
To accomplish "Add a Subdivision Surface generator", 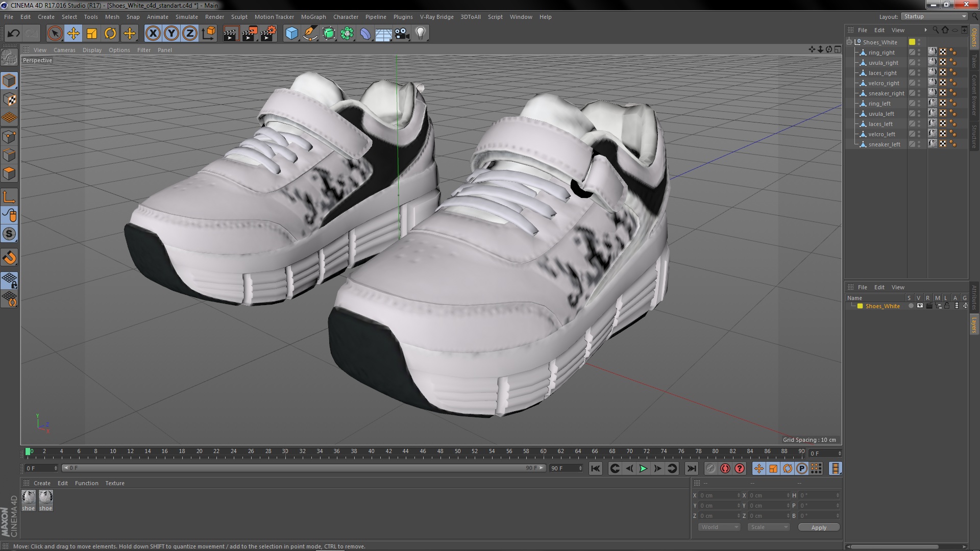I will [x=329, y=34].
